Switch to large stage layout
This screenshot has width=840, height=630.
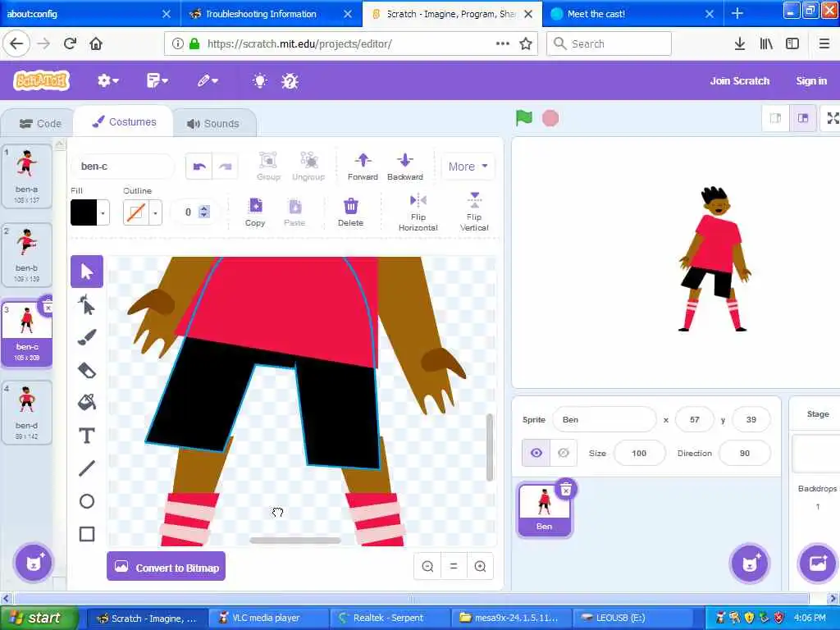click(x=802, y=118)
